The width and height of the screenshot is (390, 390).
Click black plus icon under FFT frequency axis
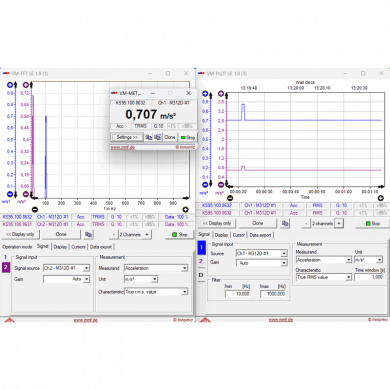(x=185, y=209)
